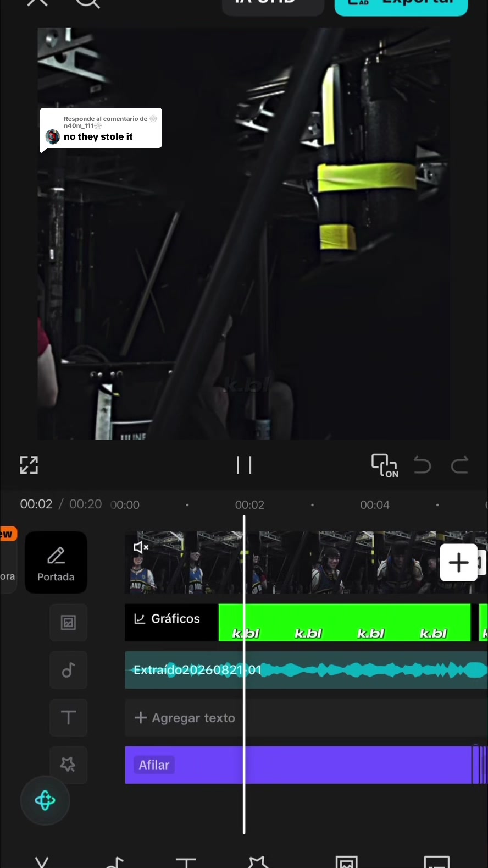This screenshot has width=488, height=868.
Task: Open the effects track star icon
Action: pyautogui.click(x=68, y=765)
